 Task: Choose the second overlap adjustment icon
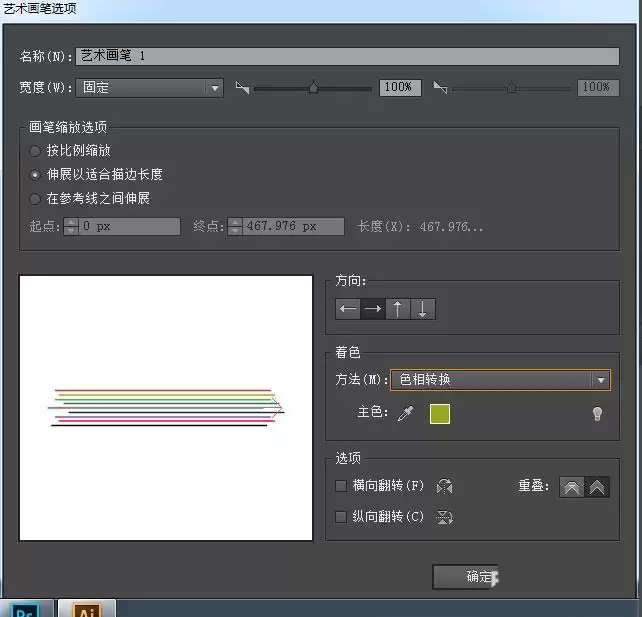point(597,487)
